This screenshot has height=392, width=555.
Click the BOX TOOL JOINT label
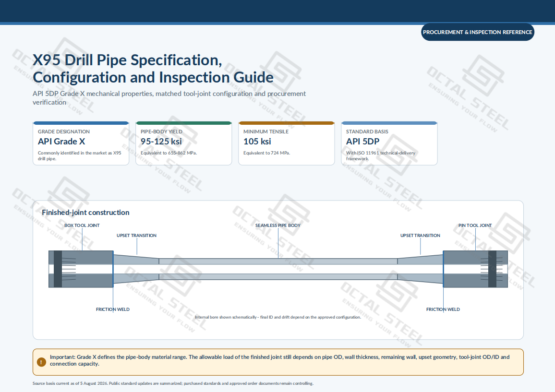82,226
